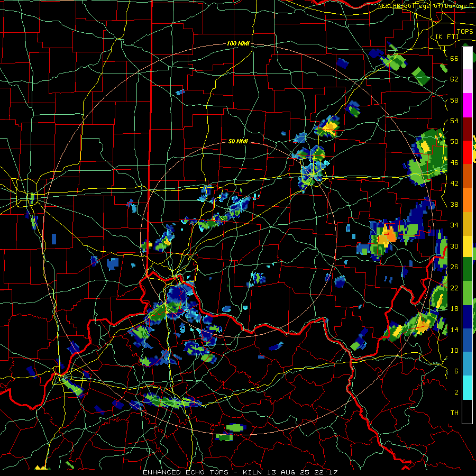Screen dimensions: 476x476
Task: Pick the bright red legend swatch
Action: [x=467, y=152]
